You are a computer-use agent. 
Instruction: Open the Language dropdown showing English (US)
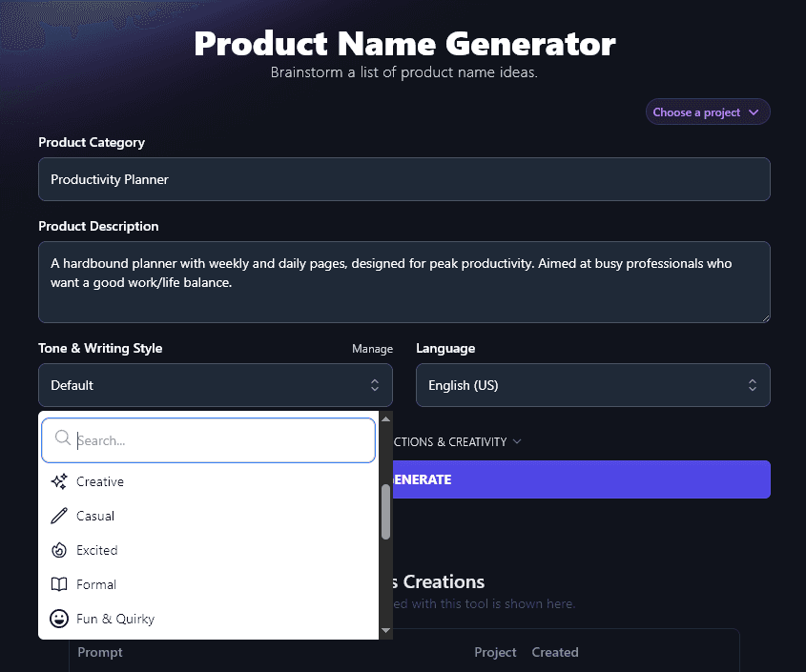coord(592,385)
